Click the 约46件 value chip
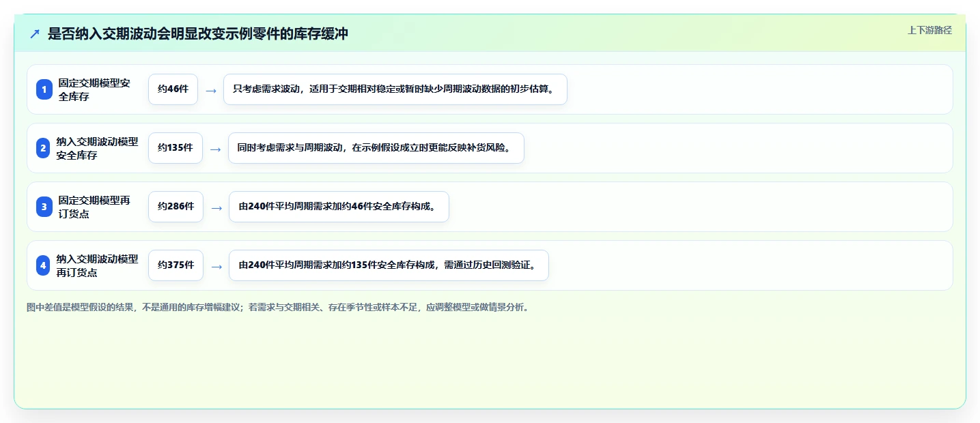This screenshot has width=980, height=423. [173, 89]
